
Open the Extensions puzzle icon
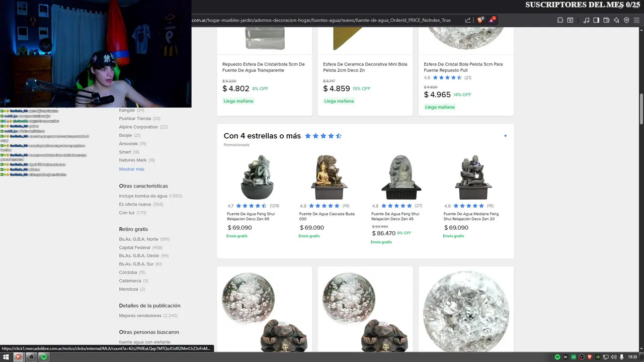tap(560, 20)
